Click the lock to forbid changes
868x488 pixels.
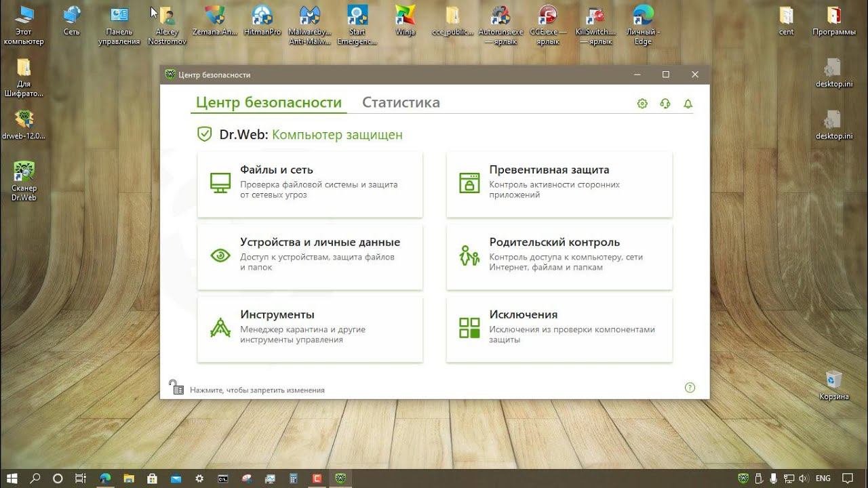[x=176, y=387]
